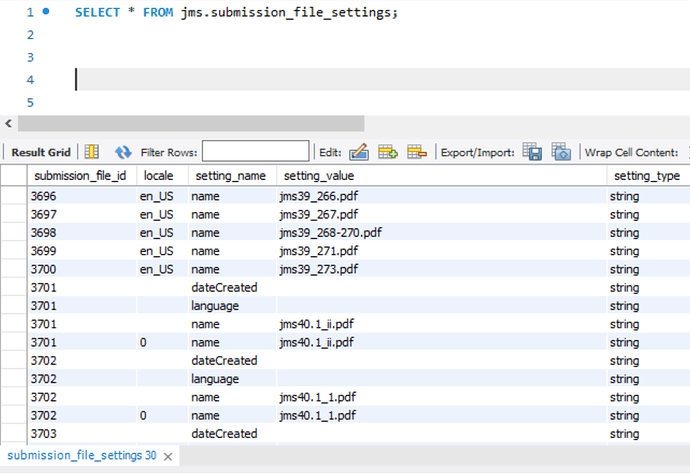The height and width of the screenshot is (473, 690).
Task: Select the dateCreated cell in row 3703
Action: [x=232, y=433]
